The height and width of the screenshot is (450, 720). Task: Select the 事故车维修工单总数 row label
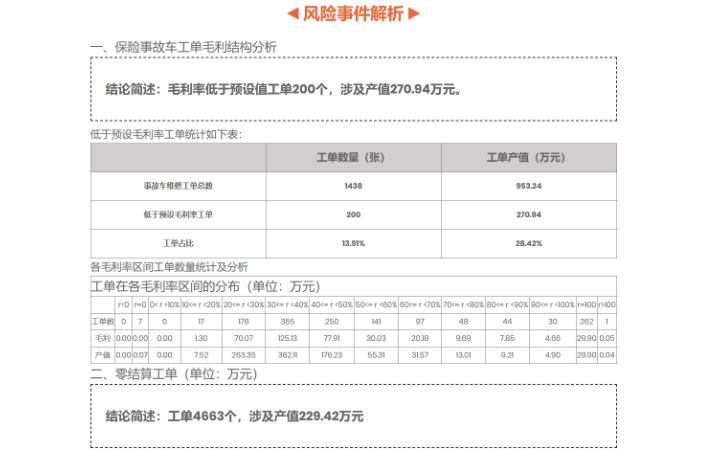click(x=178, y=186)
